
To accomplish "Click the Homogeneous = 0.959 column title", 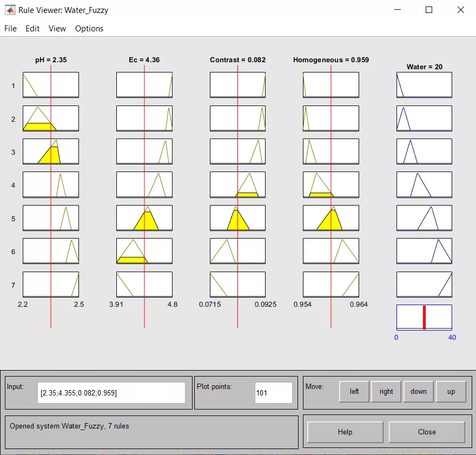I will pyautogui.click(x=331, y=60).
